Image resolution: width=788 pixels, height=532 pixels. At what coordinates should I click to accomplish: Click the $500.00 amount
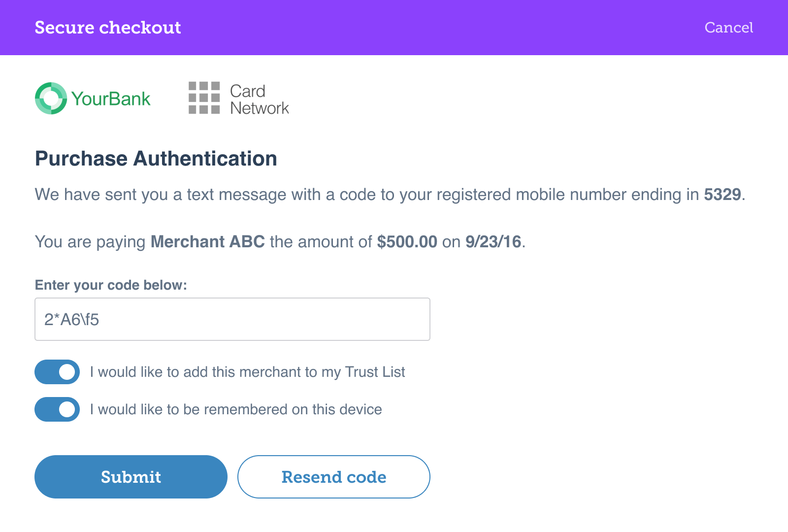[407, 242]
